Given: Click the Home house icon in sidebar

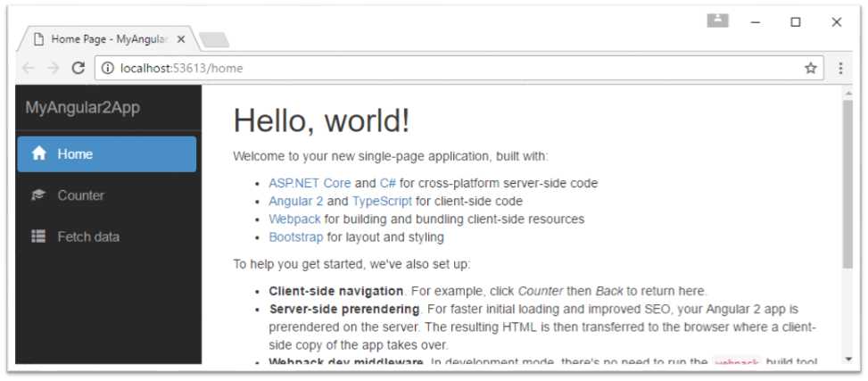Looking at the screenshot, I should [38, 153].
